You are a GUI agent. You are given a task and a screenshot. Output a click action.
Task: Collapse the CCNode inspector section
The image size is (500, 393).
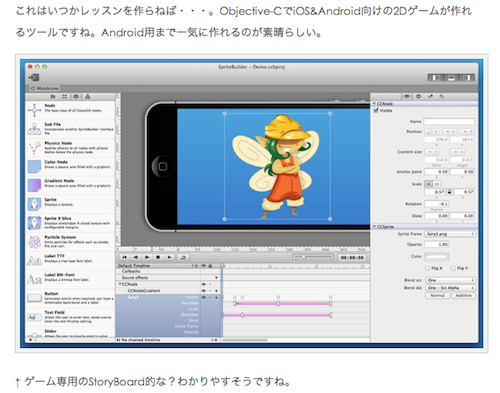coord(374,104)
